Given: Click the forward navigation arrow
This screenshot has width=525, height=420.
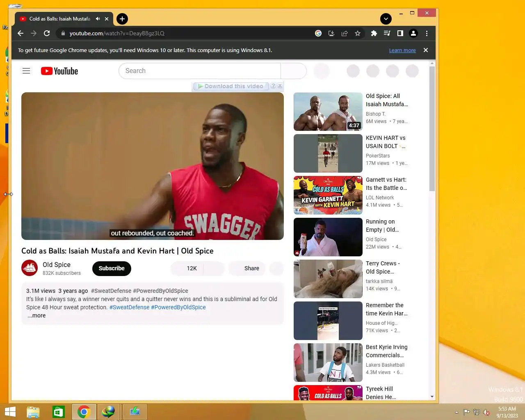Looking at the screenshot, I should tap(34, 33).
